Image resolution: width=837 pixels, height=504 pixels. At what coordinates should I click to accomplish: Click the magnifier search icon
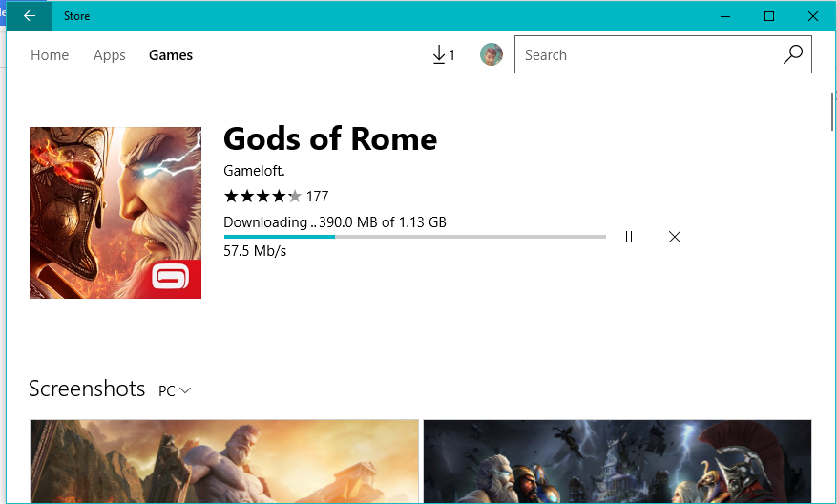coord(793,54)
